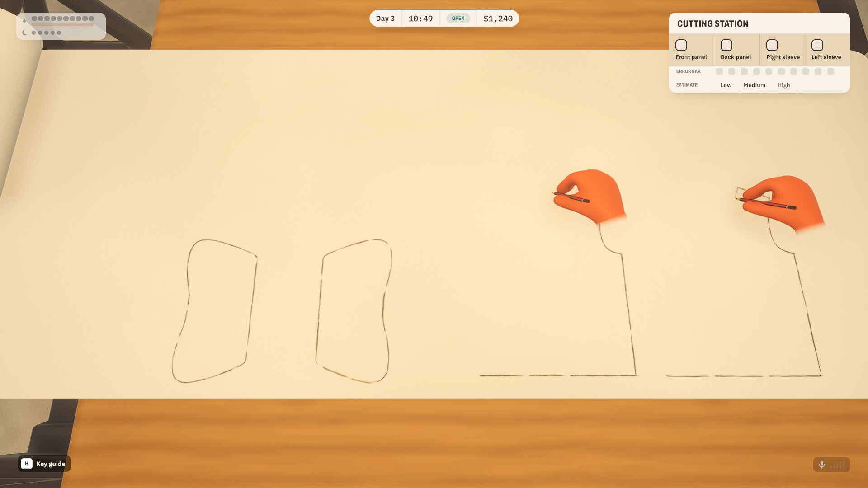Click the OPEN shop status badge
The image size is (868, 488).
[x=458, y=19]
